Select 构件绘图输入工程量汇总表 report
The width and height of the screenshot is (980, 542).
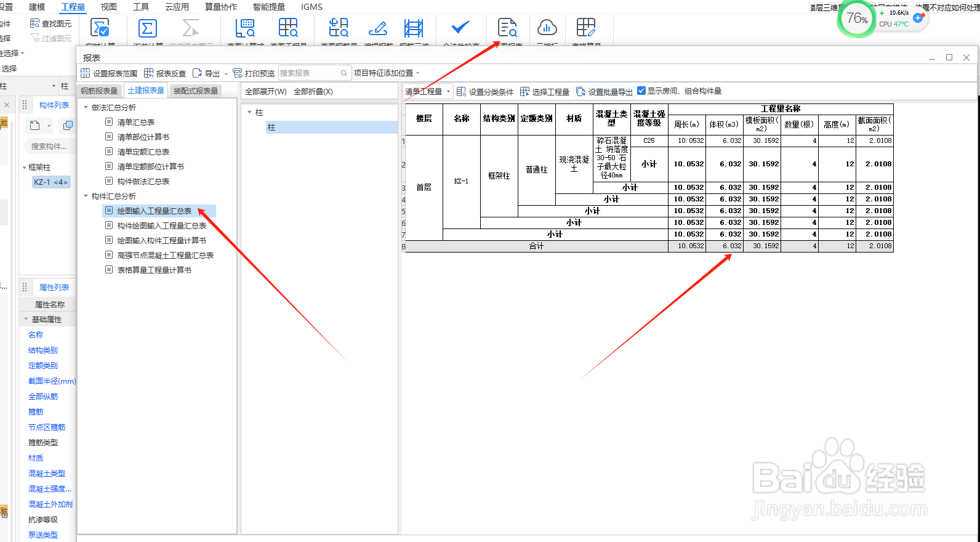click(162, 225)
